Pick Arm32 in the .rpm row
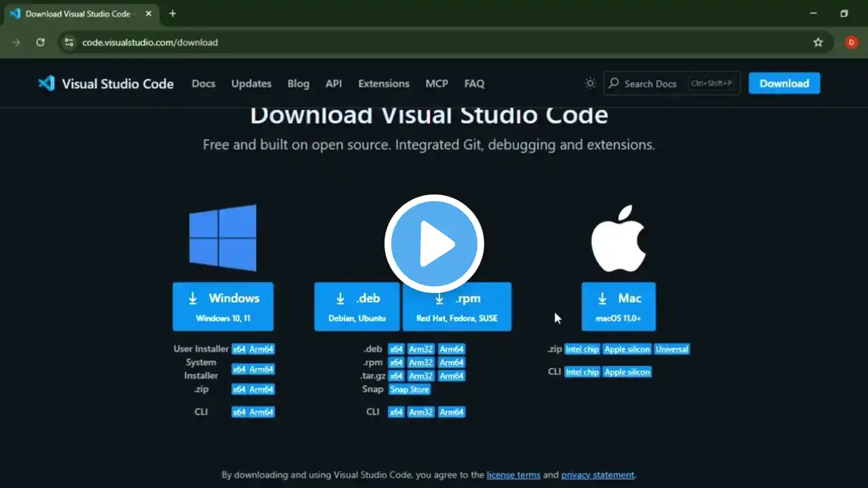 [420, 363]
